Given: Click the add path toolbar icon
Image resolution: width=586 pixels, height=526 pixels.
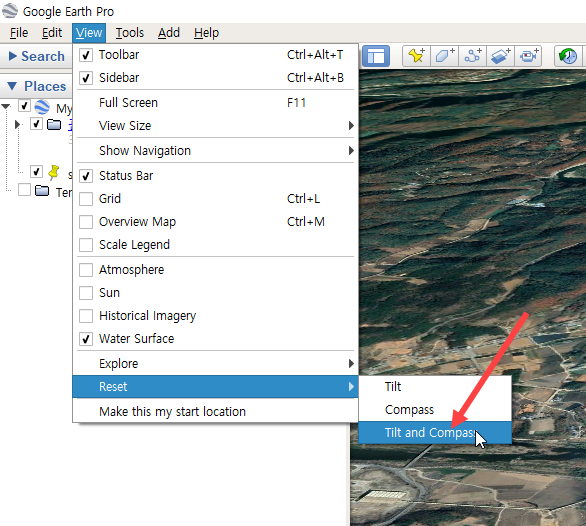Looking at the screenshot, I should coord(472,56).
